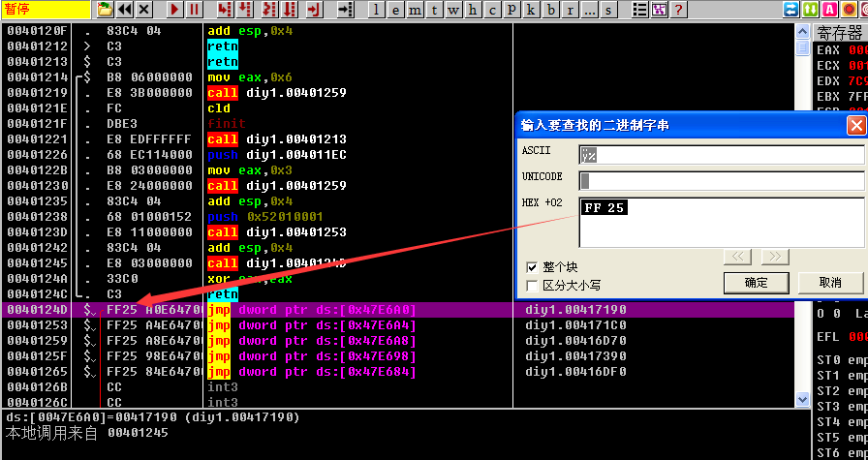
Task: Click the 寄存器 registers pane header
Action: [x=840, y=33]
